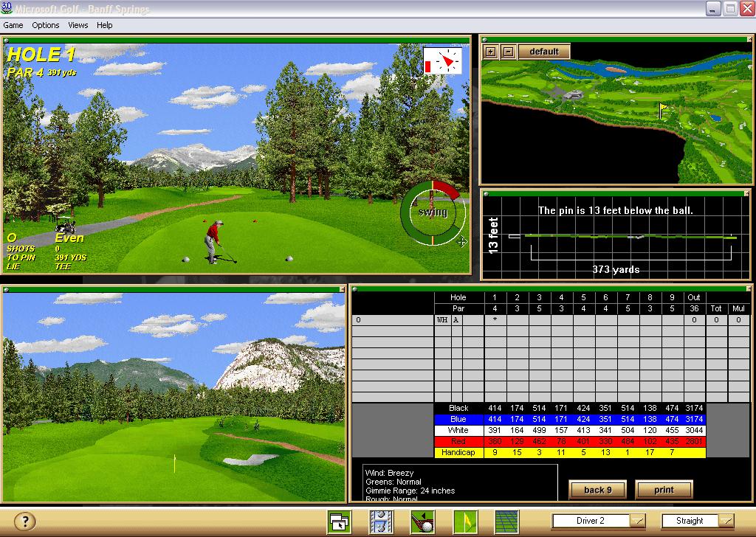Open the Options menu
This screenshot has height=537, width=756.
45,25
